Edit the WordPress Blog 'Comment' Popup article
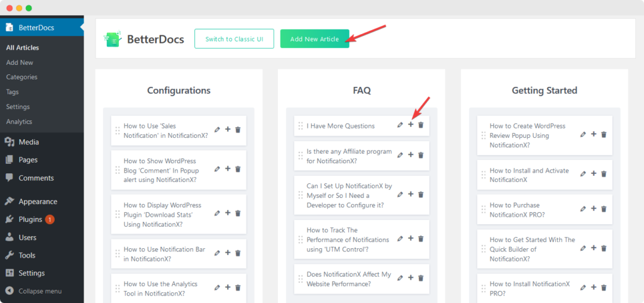The width and height of the screenshot is (644, 303). [217, 169]
